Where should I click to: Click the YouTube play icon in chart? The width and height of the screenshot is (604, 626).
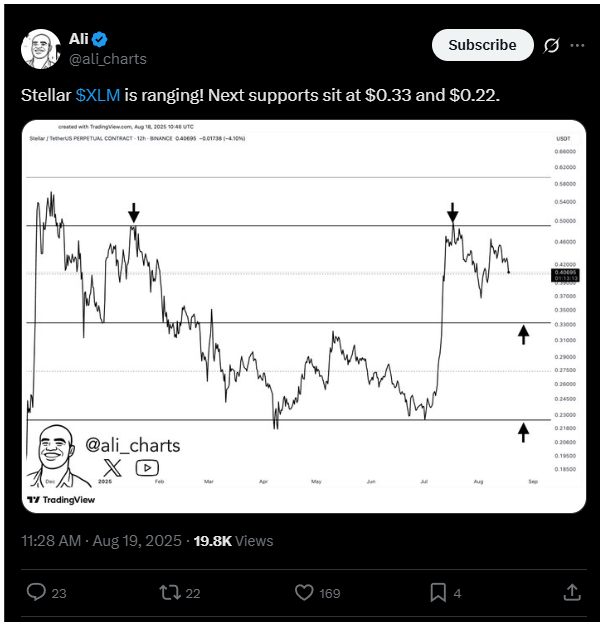147,468
